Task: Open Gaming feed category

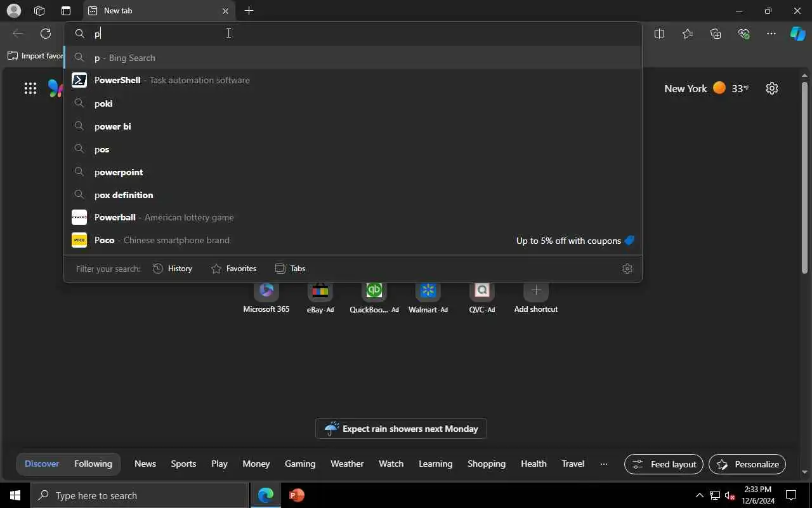Action: tap(300, 464)
